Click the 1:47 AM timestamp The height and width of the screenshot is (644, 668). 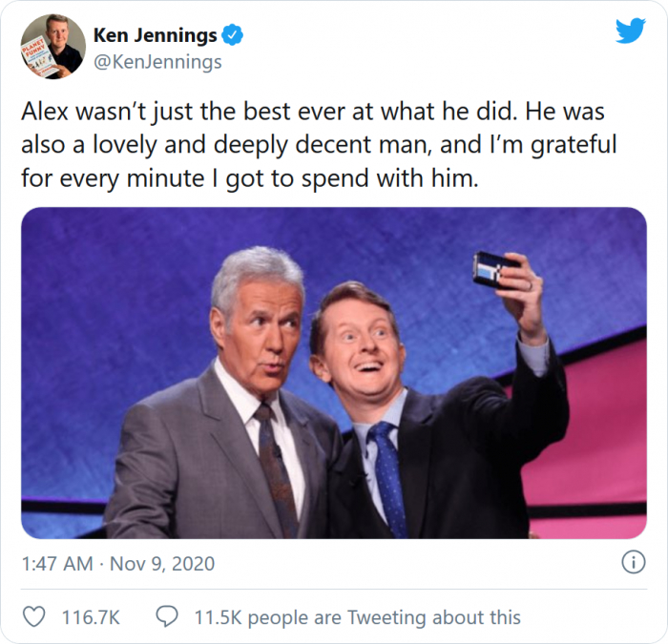point(55,564)
